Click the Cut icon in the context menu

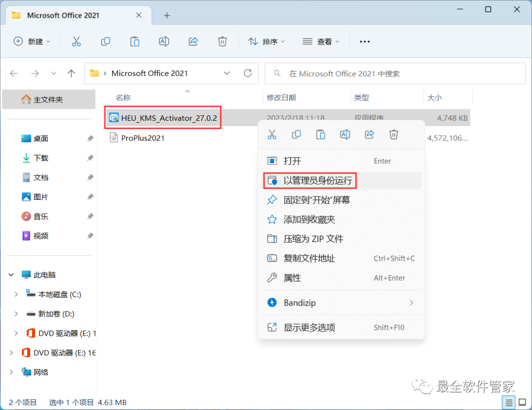272,135
